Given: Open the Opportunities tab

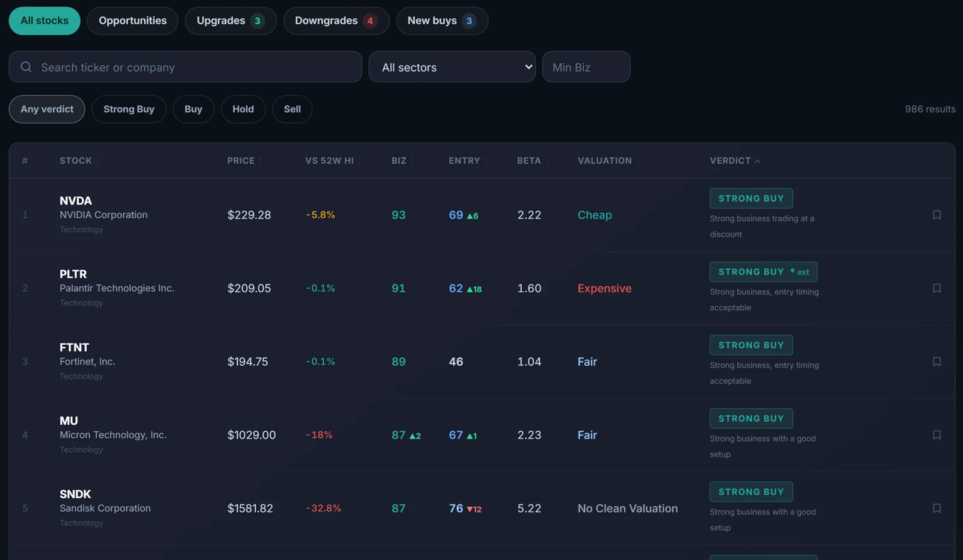Looking at the screenshot, I should (x=132, y=20).
